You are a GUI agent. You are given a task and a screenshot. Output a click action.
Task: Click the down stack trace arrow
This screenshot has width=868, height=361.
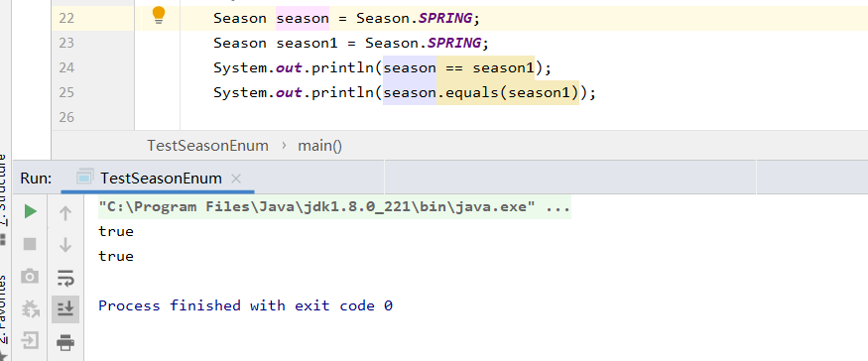pos(65,244)
